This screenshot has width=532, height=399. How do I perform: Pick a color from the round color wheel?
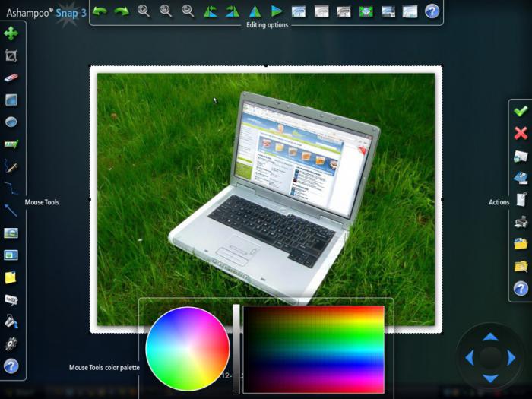(x=188, y=349)
